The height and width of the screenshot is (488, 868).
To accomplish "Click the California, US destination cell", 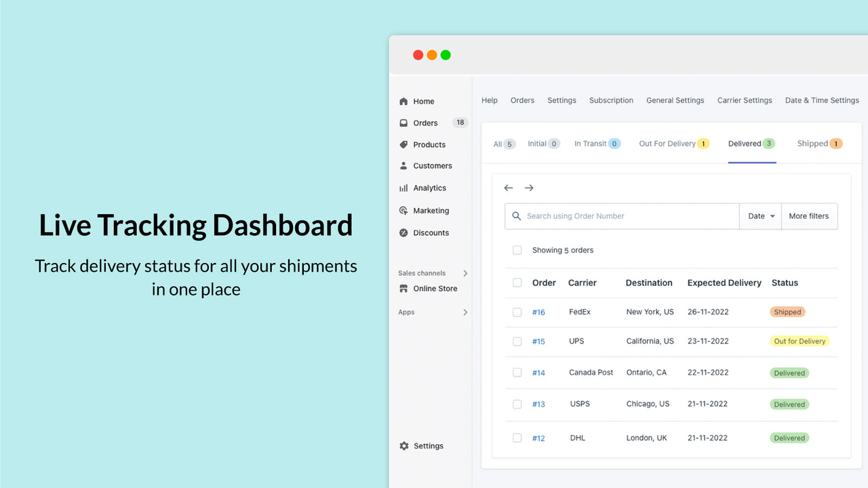I will pos(650,341).
